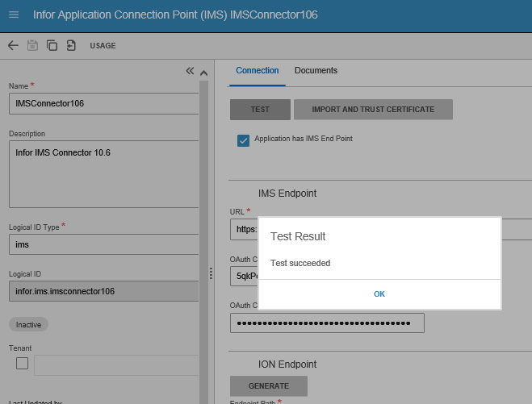The width and height of the screenshot is (532, 404).
Task: Open the hamburger navigation menu
Action: coord(14,15)
